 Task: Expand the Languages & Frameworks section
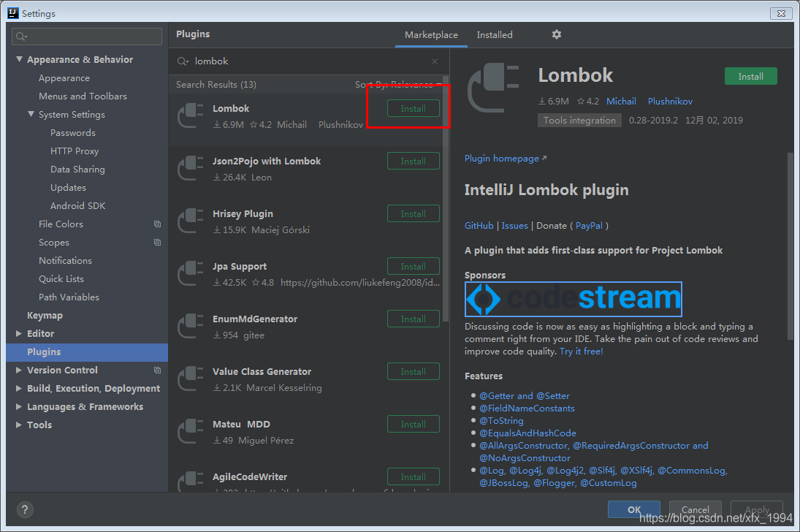(x=19, y=407)
